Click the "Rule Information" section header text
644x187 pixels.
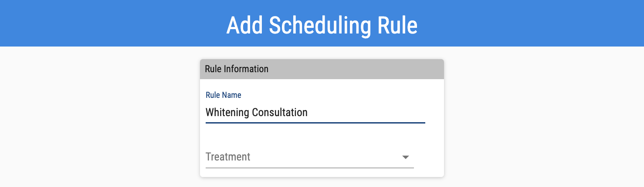237,69
